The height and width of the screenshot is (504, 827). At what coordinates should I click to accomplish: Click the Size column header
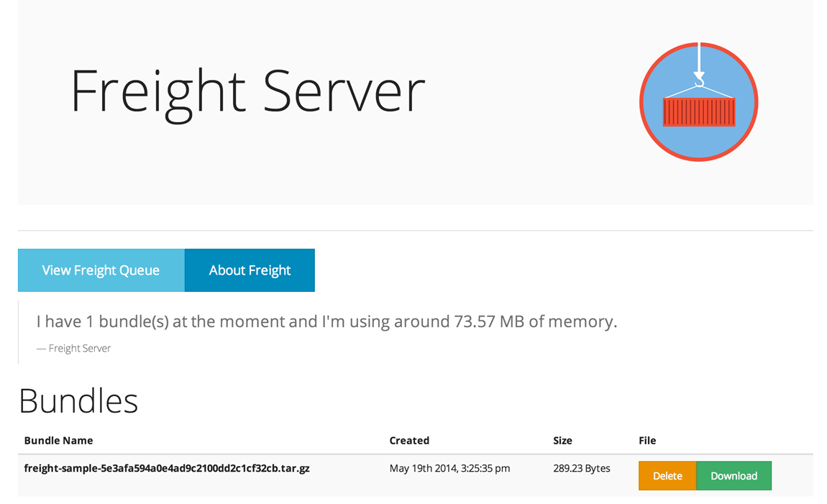[x=562, y=441]
